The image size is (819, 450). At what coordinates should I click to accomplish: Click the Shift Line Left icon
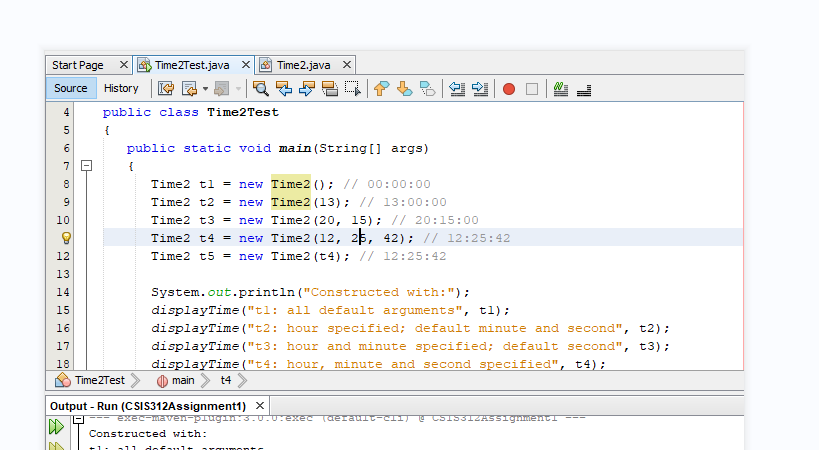(457, 89)
